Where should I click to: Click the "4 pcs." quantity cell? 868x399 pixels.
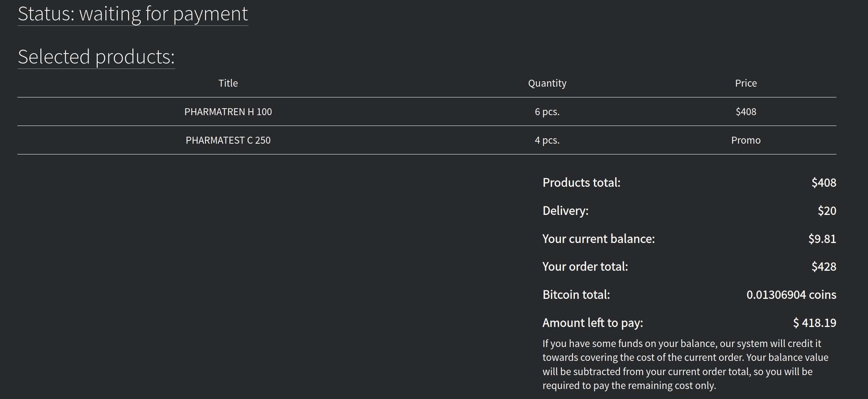point(547,140)
